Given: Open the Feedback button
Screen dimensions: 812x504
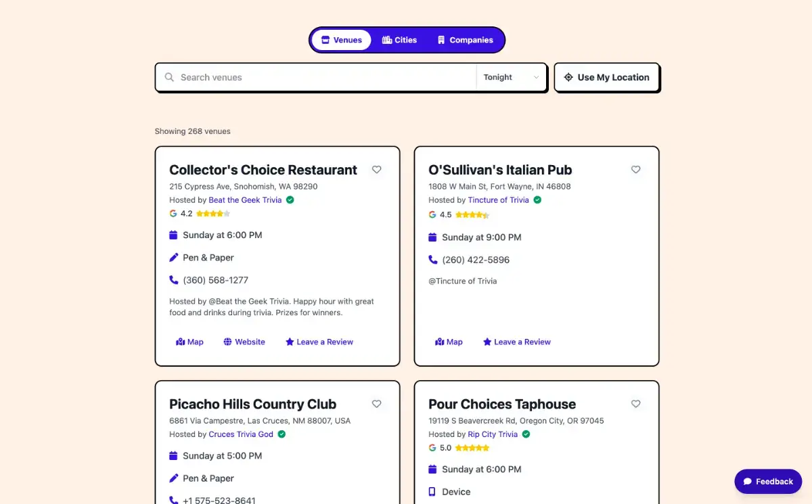Looking at the screenshot, I should [768, 482].
